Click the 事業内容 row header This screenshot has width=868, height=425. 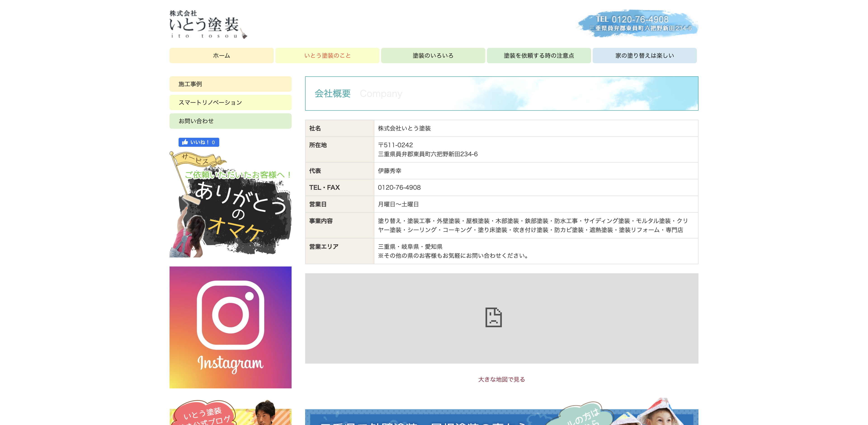(x=340, y=225)
